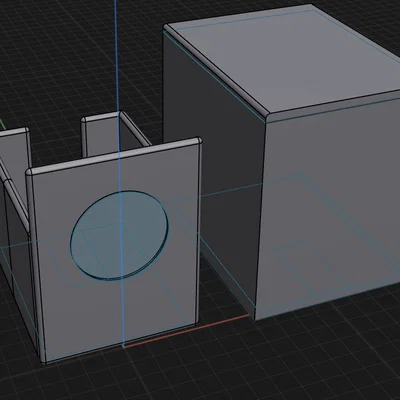This screenshot has width=400, height=400.
Task: Select the upright panel at far left
Action: [15, 160]
